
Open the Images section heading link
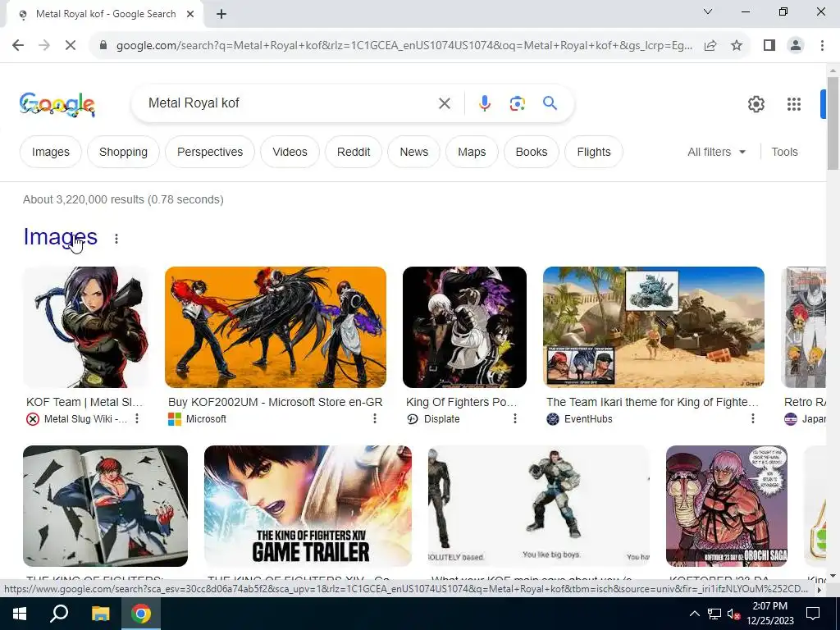[61, 237]
